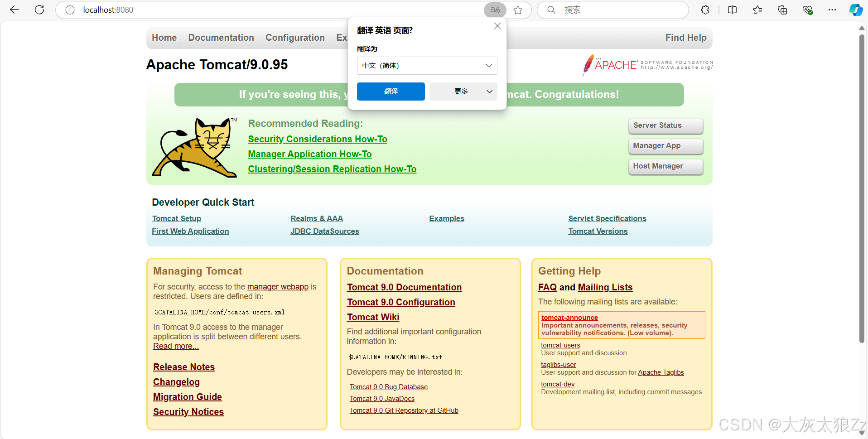Click the vertical scrollbar thumb
This screenshot has width=868, height=439.
point(862,188)
